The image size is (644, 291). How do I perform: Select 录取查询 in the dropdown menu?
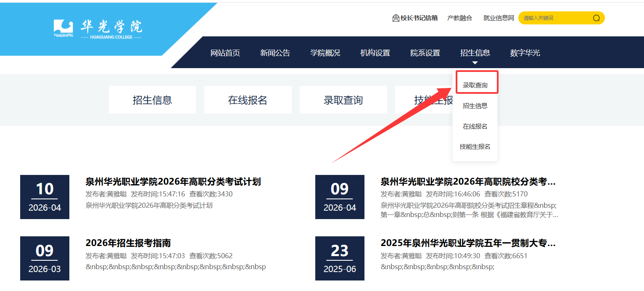475,85
